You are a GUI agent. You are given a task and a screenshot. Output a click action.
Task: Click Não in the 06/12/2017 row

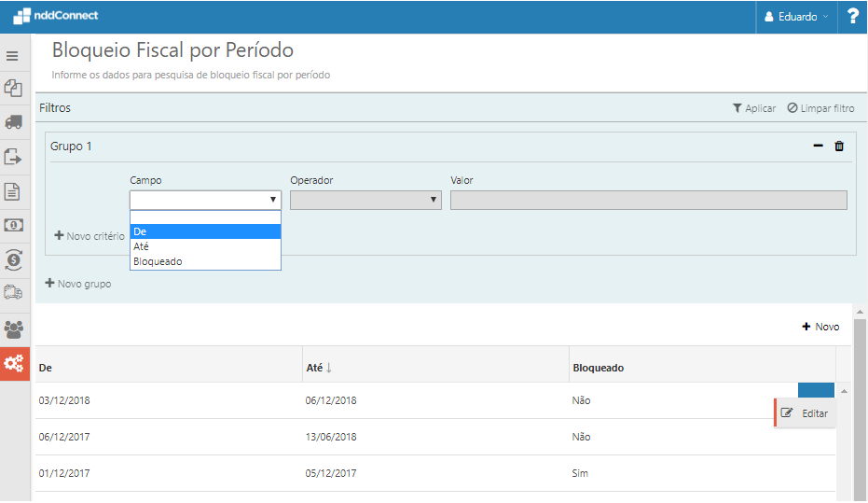pos(581,437)
